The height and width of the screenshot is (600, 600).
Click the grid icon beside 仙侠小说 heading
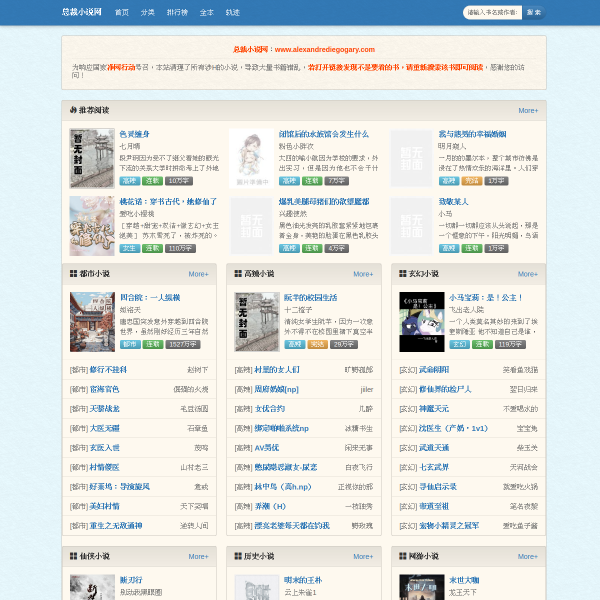(x=73, y=556)
